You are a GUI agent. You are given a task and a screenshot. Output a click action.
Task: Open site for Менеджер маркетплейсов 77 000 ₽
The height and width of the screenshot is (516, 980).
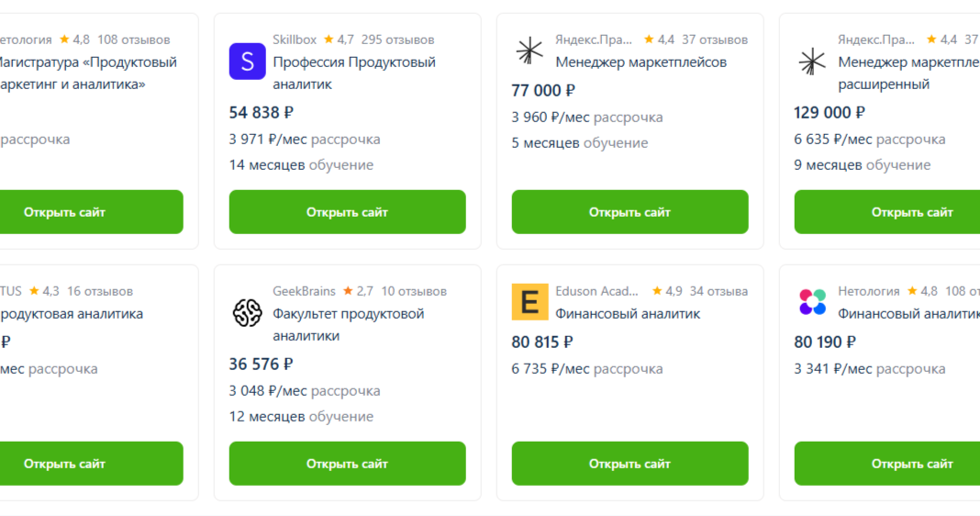pyautogui.click(x=630, y=212)
